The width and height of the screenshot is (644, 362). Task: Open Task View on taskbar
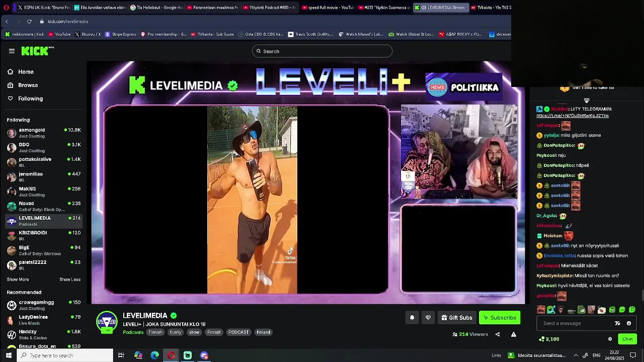[121, 355]
